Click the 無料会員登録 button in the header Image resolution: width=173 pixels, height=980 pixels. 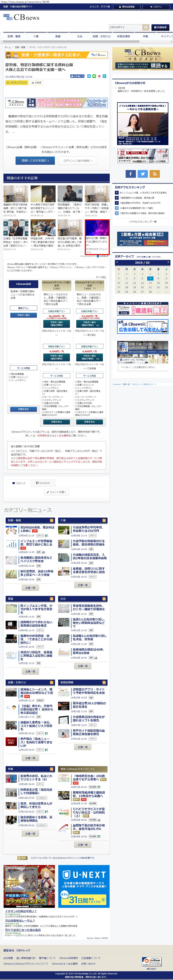tap(127, 7)
